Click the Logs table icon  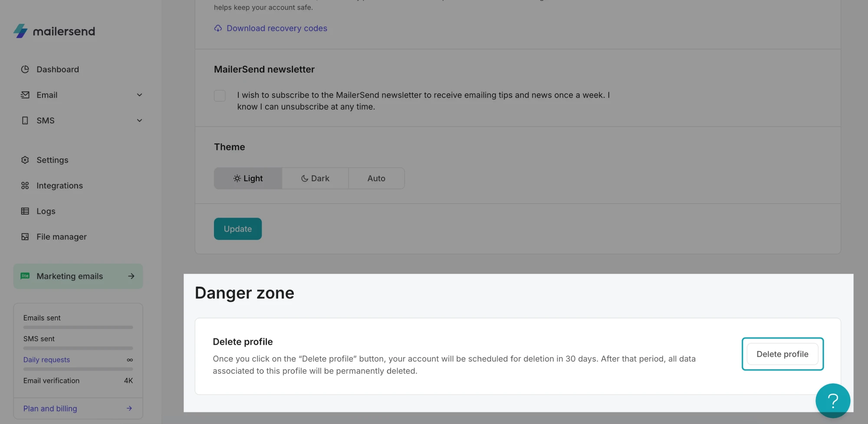click(25, 211)
